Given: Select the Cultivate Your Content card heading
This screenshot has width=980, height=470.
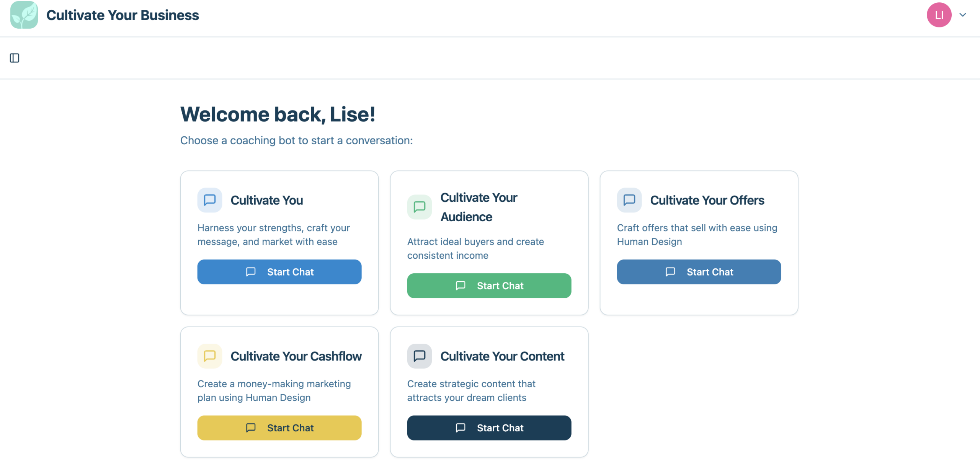Looking at the screenshot, I should click(x=502, y=356).
